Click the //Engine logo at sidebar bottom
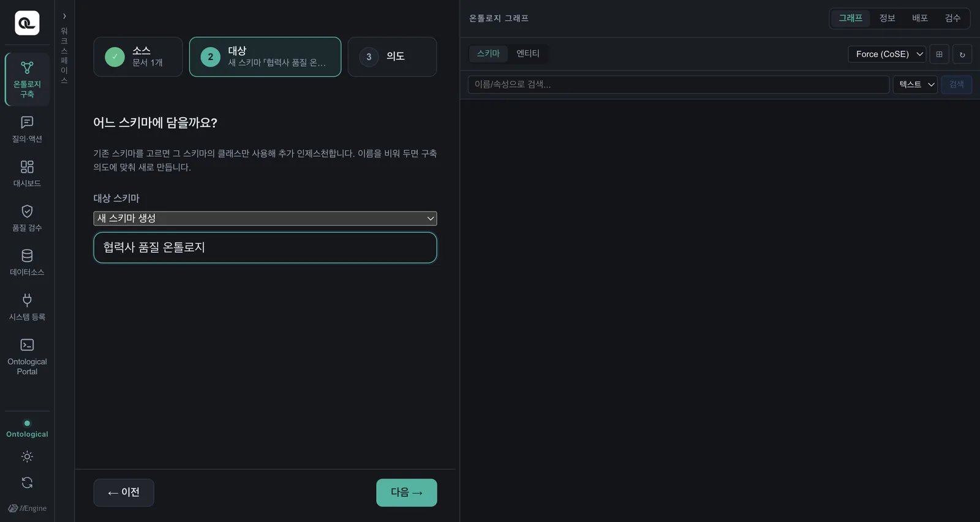The width and height of the screenshot is (980, 522). tap(27, 508)
